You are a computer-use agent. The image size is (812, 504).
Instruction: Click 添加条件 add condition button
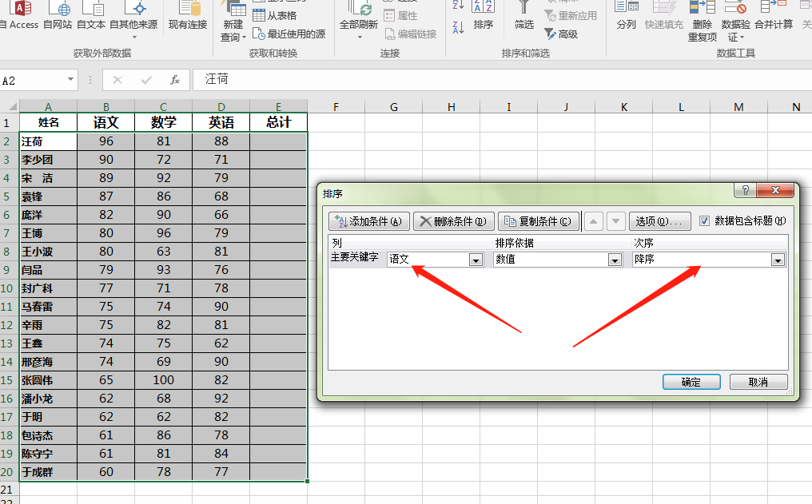(369, 221)
